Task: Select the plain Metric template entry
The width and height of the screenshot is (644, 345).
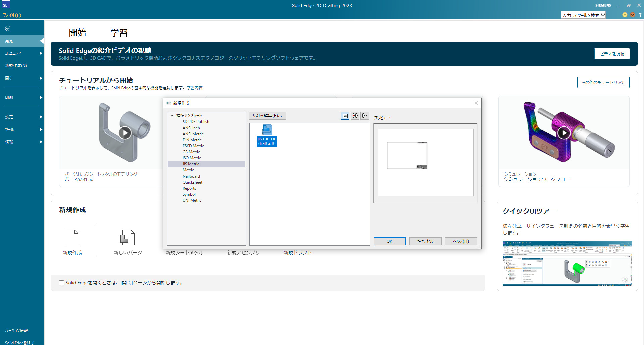Action: point(188,170)
